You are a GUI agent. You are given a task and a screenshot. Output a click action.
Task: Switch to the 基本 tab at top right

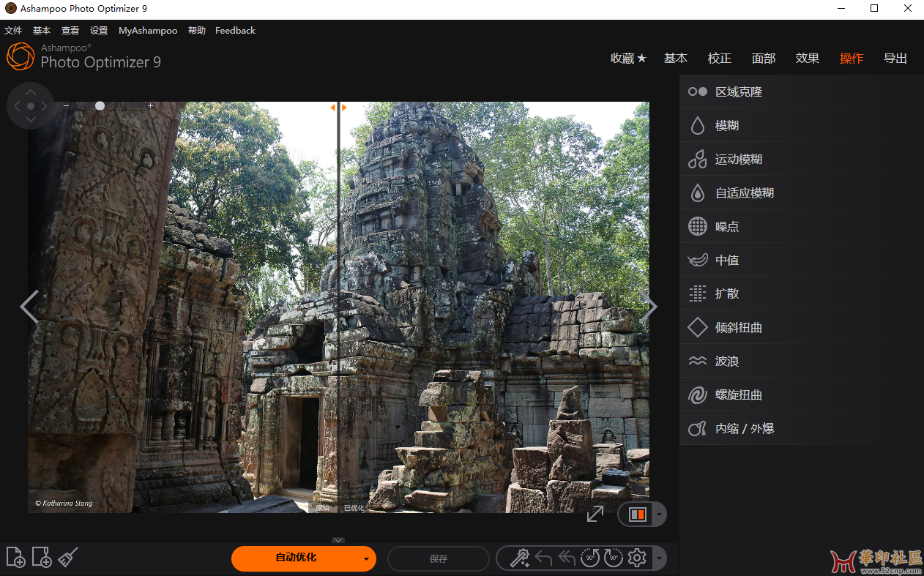tap(676, 59)
